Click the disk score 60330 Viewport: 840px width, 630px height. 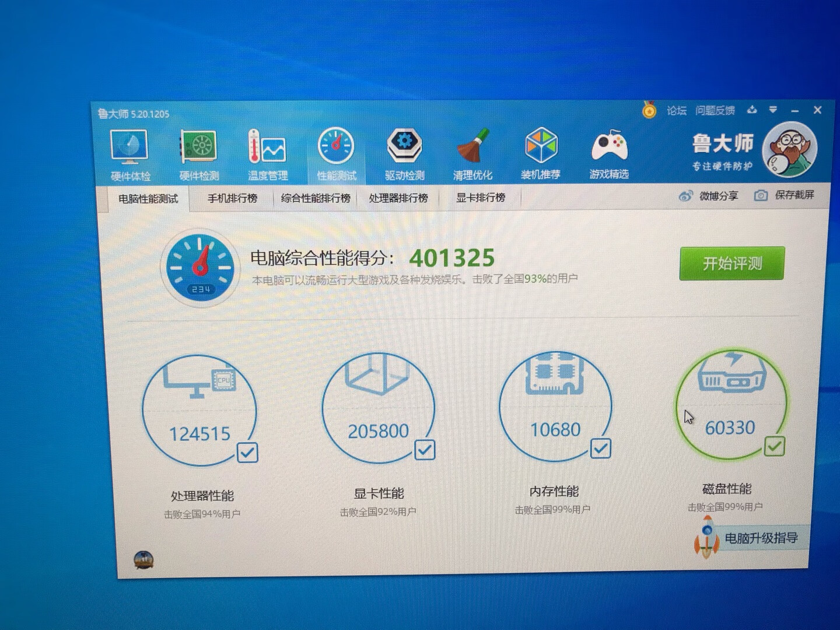coord(730,428)
